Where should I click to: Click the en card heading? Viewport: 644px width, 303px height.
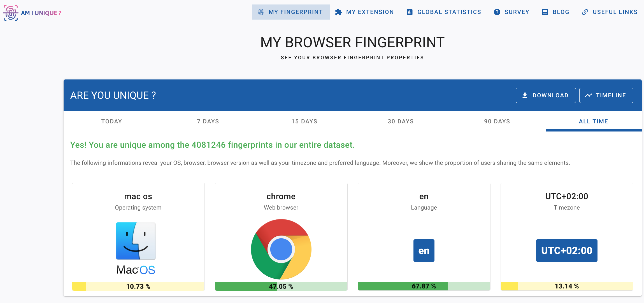[424, 197]
